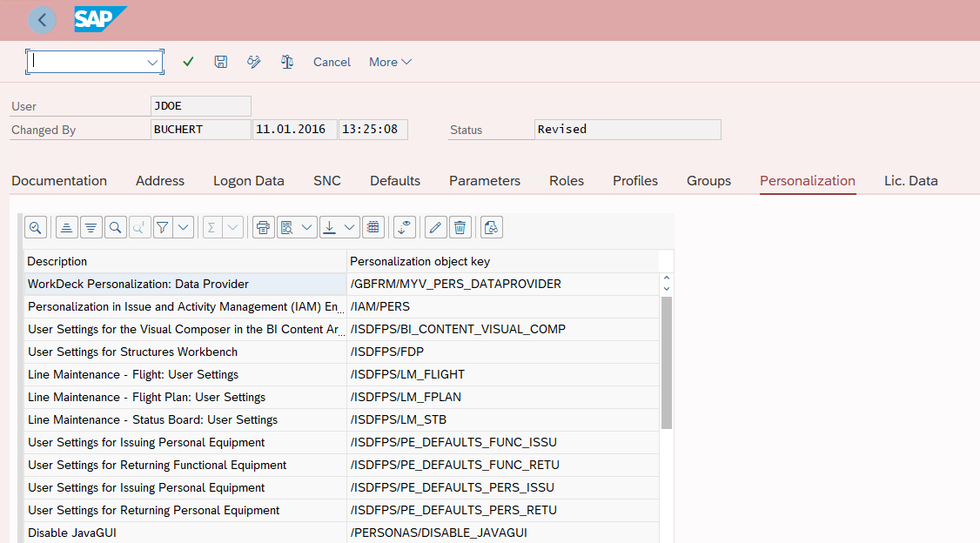980x543 pixels.
Task: Click the scrollbar down arrow
Action: (x=667, y=289)
